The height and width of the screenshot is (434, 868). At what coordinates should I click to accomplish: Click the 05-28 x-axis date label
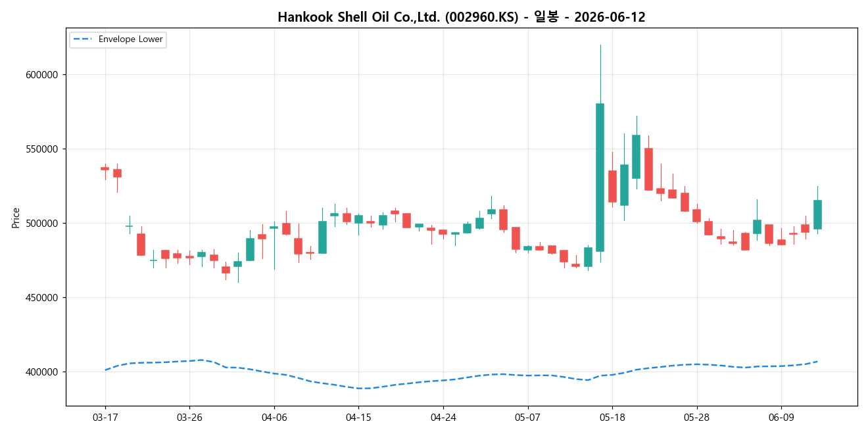tap(696, 418)
